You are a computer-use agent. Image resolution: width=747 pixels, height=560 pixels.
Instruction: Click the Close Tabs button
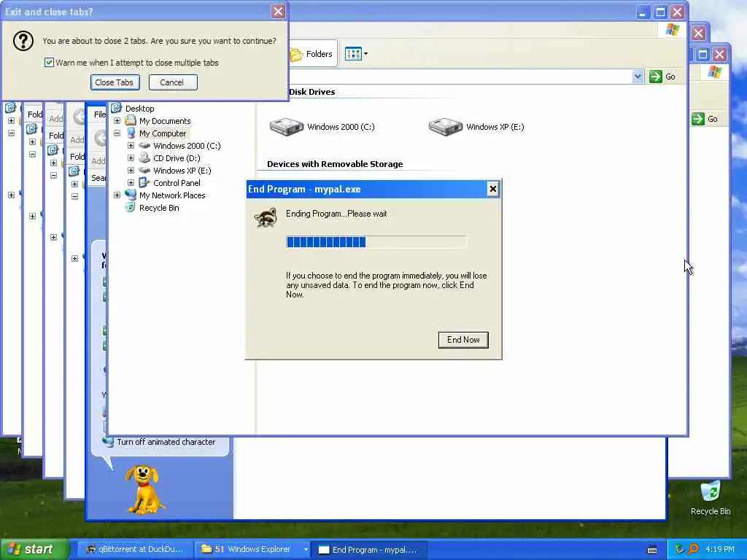(x=115, y=82)
